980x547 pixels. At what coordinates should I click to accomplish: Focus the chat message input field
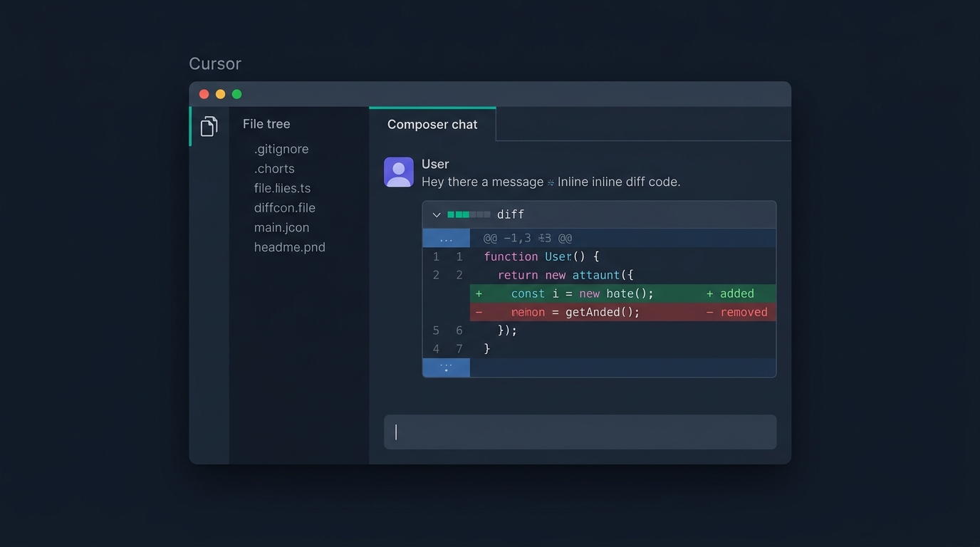tap(580, 432)
